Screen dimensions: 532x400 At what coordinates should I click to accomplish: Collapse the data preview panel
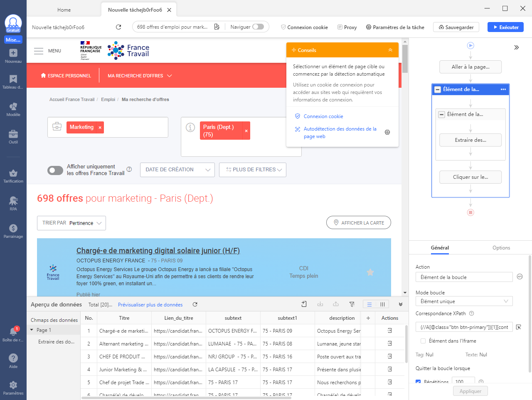(x=401, y=304)
